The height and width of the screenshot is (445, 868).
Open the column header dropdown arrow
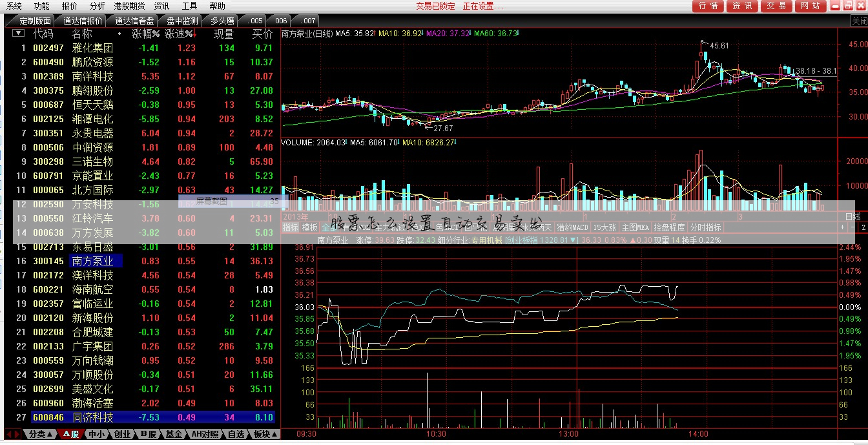[x=18, y=33]
